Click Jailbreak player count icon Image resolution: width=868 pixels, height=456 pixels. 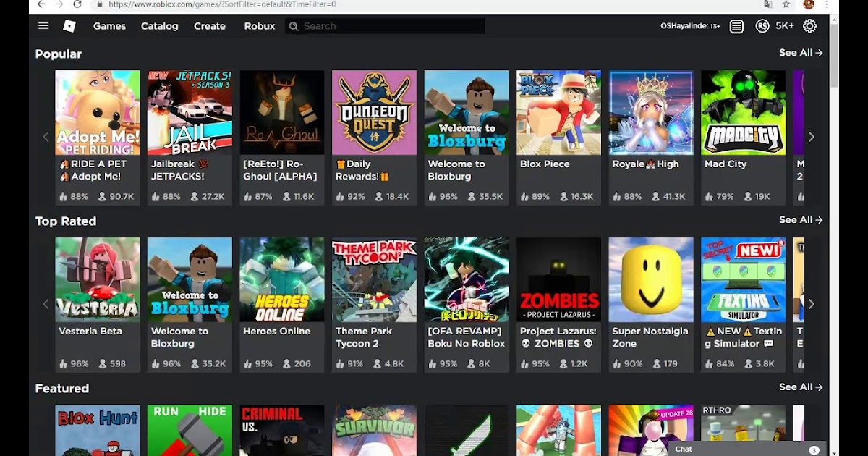click(194, 196)
